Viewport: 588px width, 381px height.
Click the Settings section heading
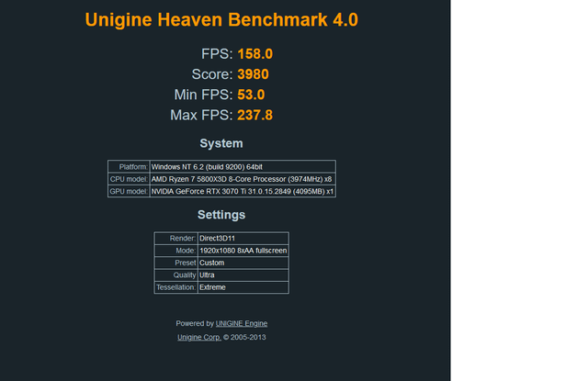[x=221, y=214]
